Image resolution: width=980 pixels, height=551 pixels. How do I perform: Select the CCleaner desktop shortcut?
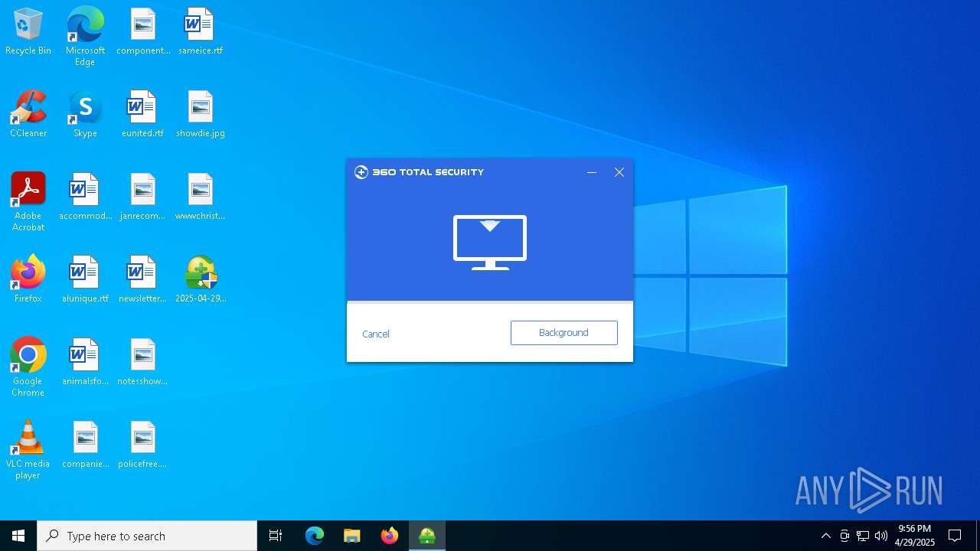pyautogui.click(x=28, y=115)
